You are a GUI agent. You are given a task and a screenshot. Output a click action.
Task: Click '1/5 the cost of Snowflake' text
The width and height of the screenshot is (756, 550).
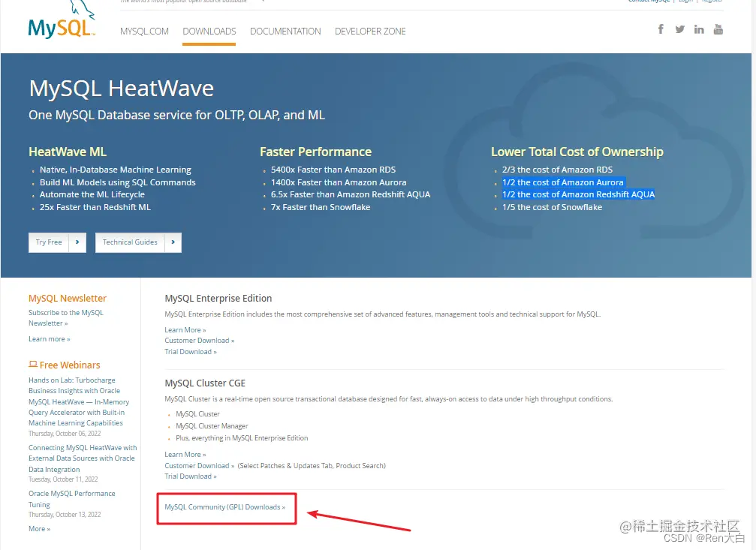552,207
